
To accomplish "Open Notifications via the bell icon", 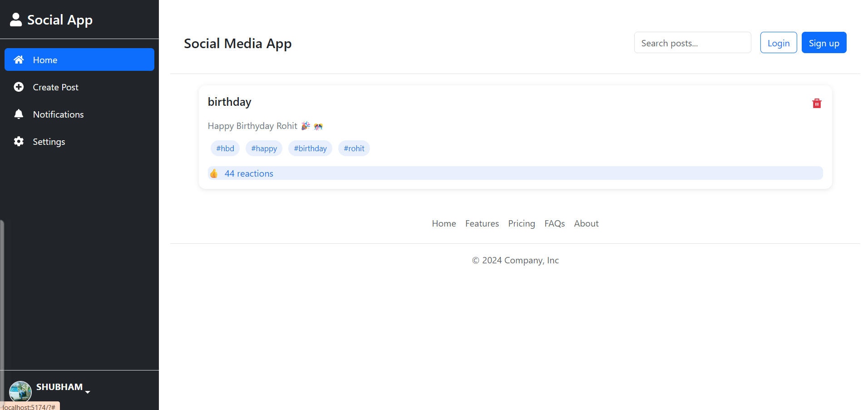I will tap(19, 114).
